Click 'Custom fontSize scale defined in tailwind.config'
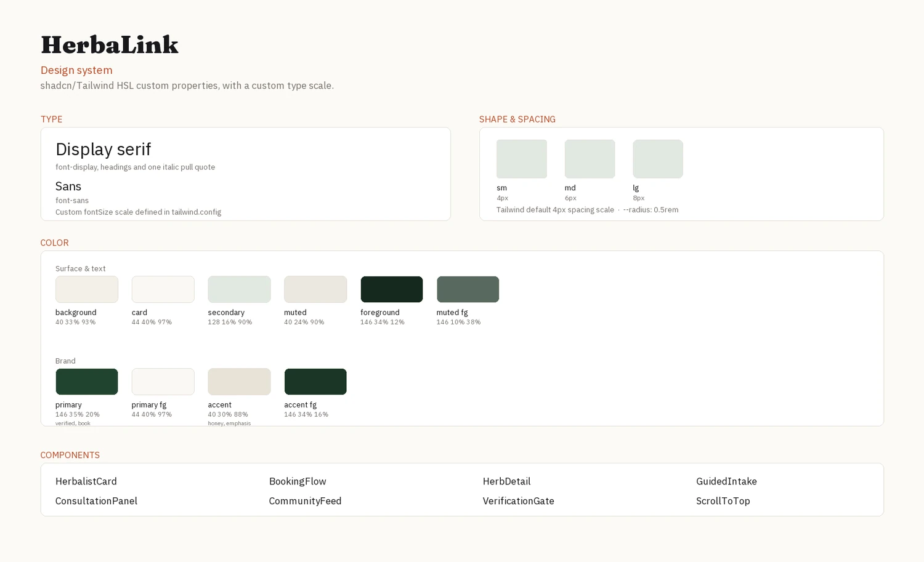 point(138,212)
